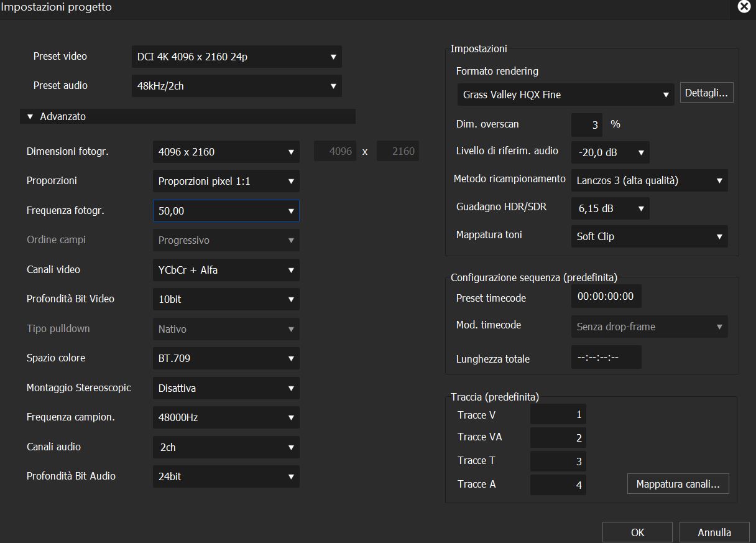Confirm settings with the OK button
This screenshot has height=543, width=756.
(637, 532)
